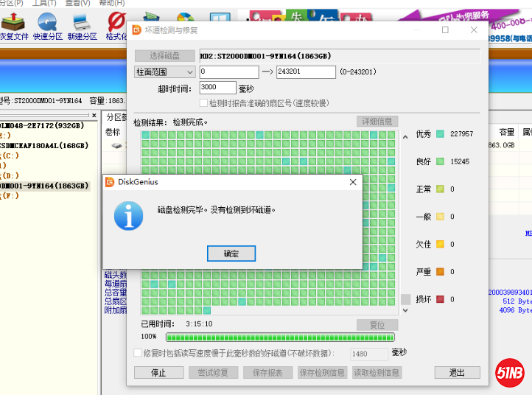This screenshot has height=395, width=532.
Task: Click the green 优秀 legend color swatch
Action: [440, 134]
